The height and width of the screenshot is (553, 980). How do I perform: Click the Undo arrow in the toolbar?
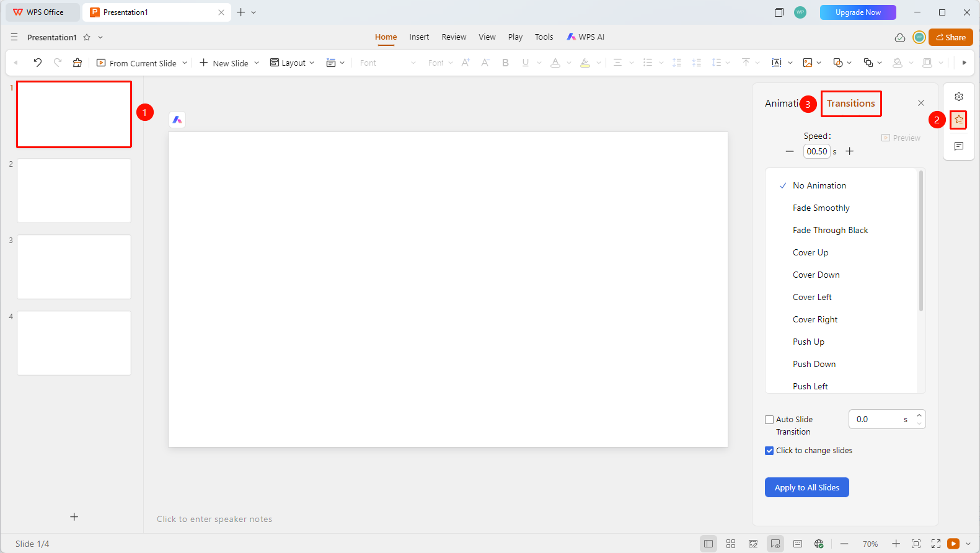[x=37, y=63]
